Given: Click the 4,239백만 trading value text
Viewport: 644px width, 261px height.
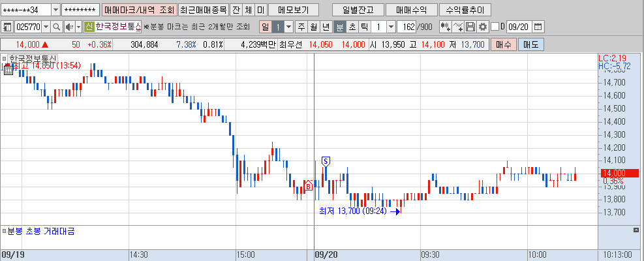Looking at the screenshot, I should pyautogui.click(x=258, y=44).
